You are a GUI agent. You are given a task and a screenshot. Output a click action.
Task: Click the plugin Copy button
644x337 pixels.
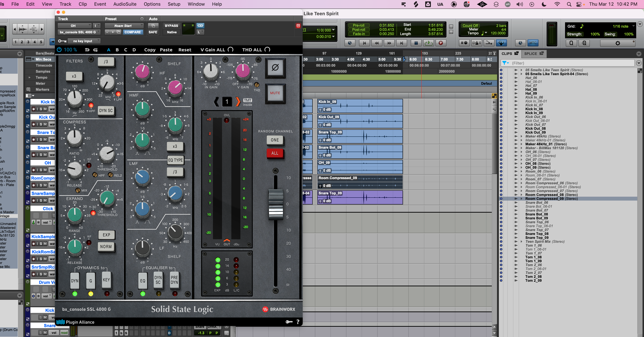pyautogui.click(x=150, y=50)
